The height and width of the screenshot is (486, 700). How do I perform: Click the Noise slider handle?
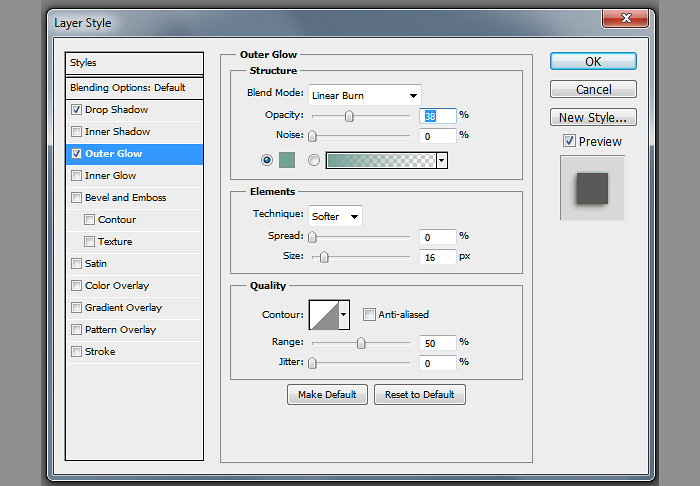(x=312, y=136)
